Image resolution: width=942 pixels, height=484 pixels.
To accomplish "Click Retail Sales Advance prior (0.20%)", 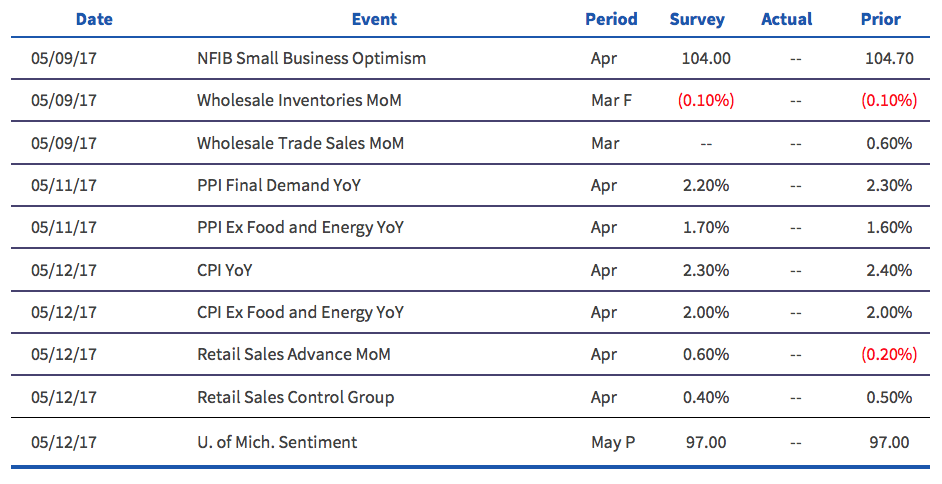I will click(889, 354).
